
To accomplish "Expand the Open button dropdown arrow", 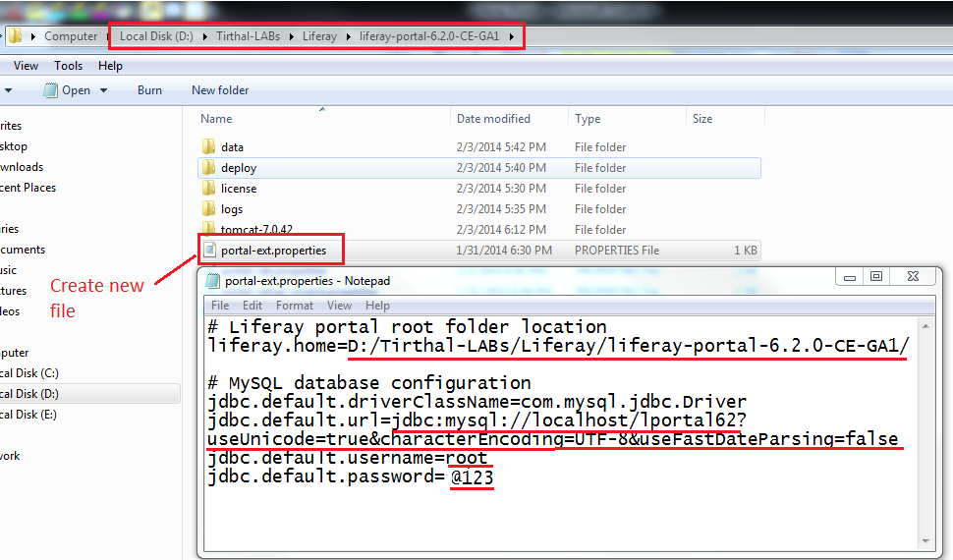I will 103,90.
